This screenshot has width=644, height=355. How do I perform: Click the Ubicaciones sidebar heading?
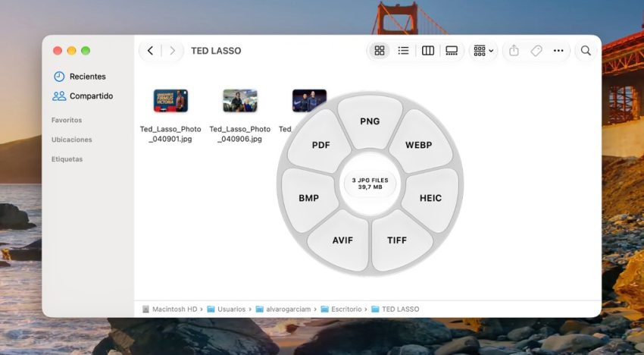[x=71, y=140]
